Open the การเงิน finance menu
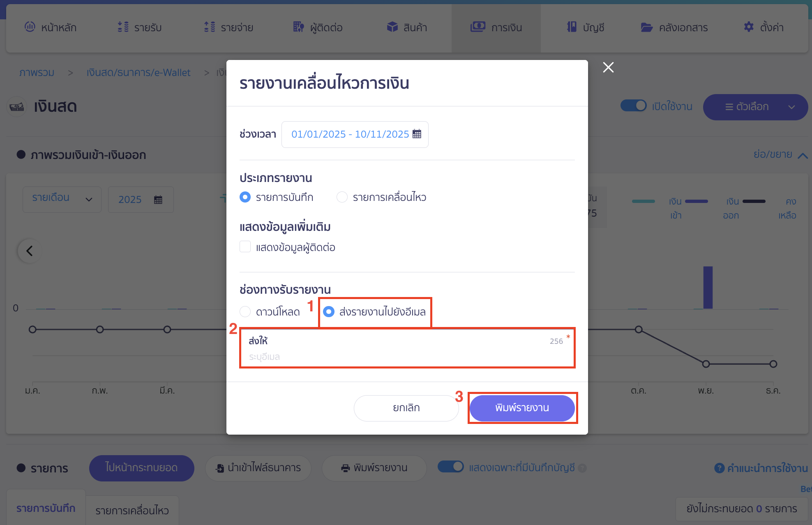This screenshot has height=525, width=812. [496, 27]
